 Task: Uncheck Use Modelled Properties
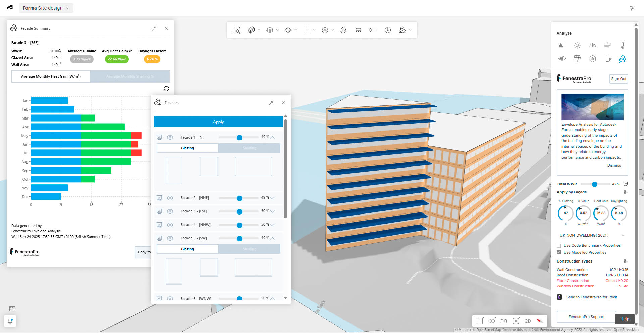559,253
